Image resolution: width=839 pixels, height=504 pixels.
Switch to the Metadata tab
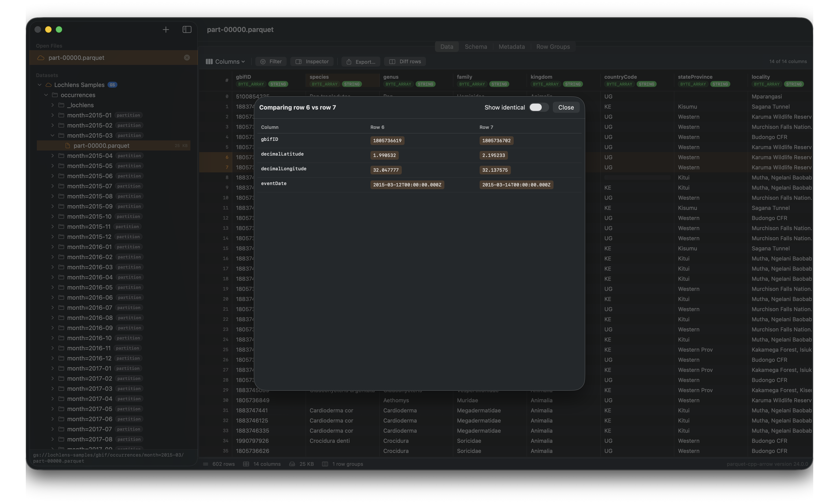click(x=511, y=46)
